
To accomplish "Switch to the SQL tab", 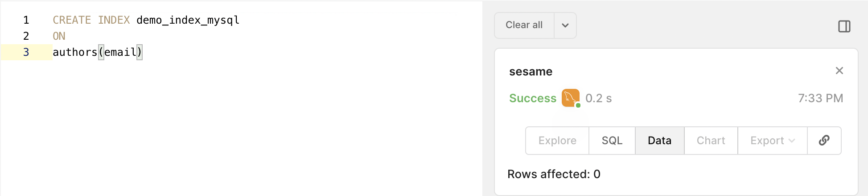I will click(612, 141).
